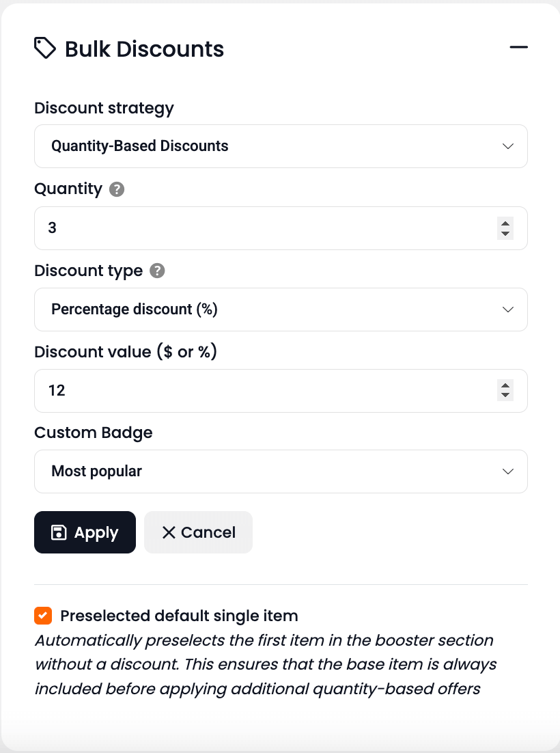This screenshot has width=560, height=753.
Task: Increase Discount value with up arrow
Action: 505,385
